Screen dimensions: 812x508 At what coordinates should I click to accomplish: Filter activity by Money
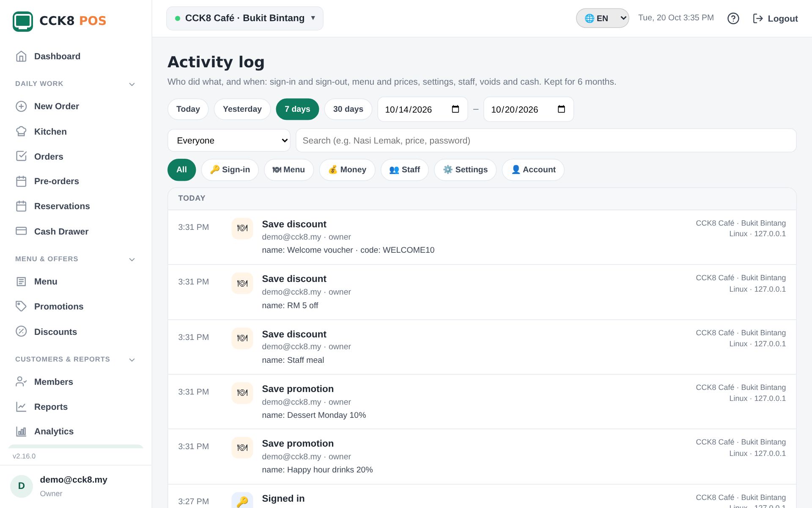click(x=347, y=170)
